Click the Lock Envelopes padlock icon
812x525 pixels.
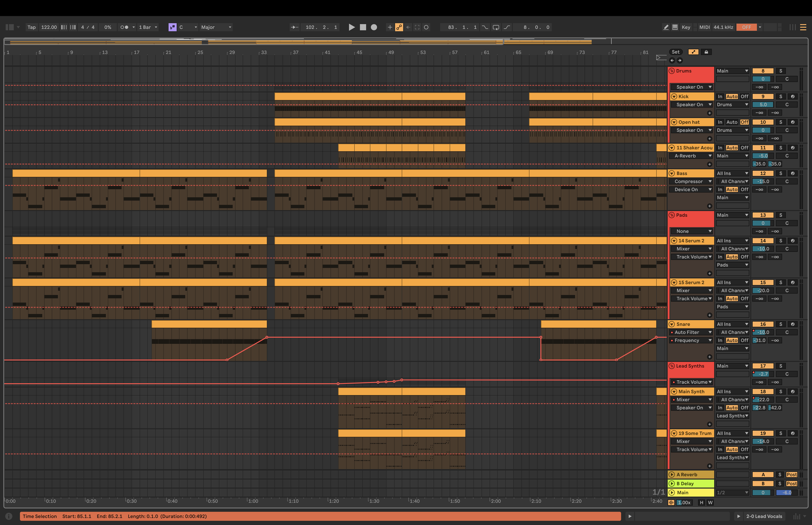click(x=706, y=52)
